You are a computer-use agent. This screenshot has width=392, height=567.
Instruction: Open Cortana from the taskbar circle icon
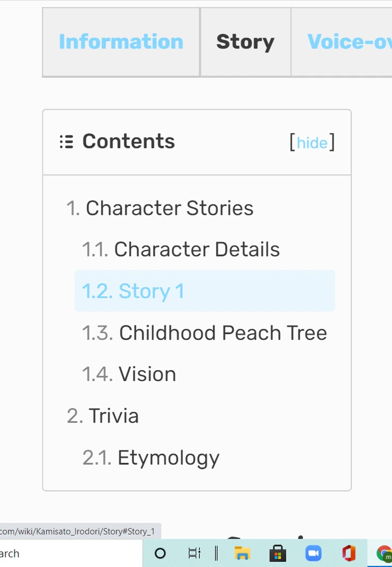160,553
